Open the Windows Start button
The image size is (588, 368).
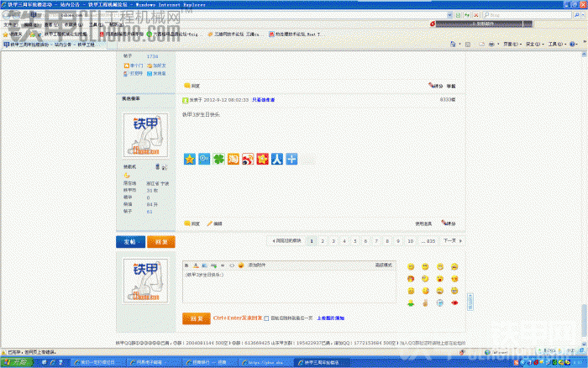click(x=14, y=361)
